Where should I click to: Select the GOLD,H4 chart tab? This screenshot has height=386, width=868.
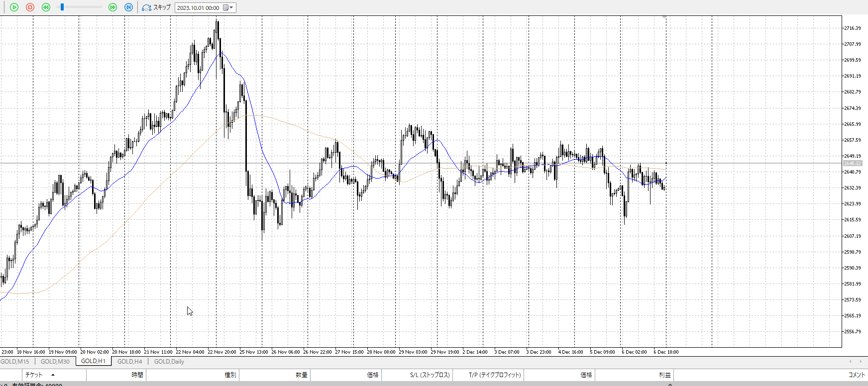[129, 362]
